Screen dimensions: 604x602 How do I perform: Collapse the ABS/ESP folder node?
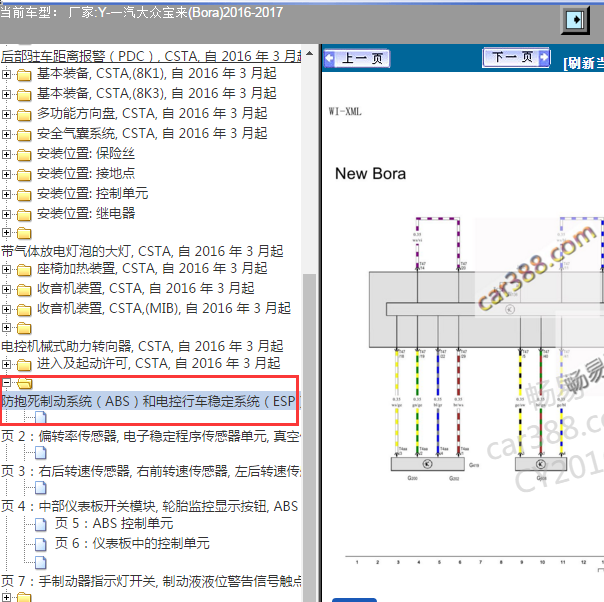(x=6, y=382)
